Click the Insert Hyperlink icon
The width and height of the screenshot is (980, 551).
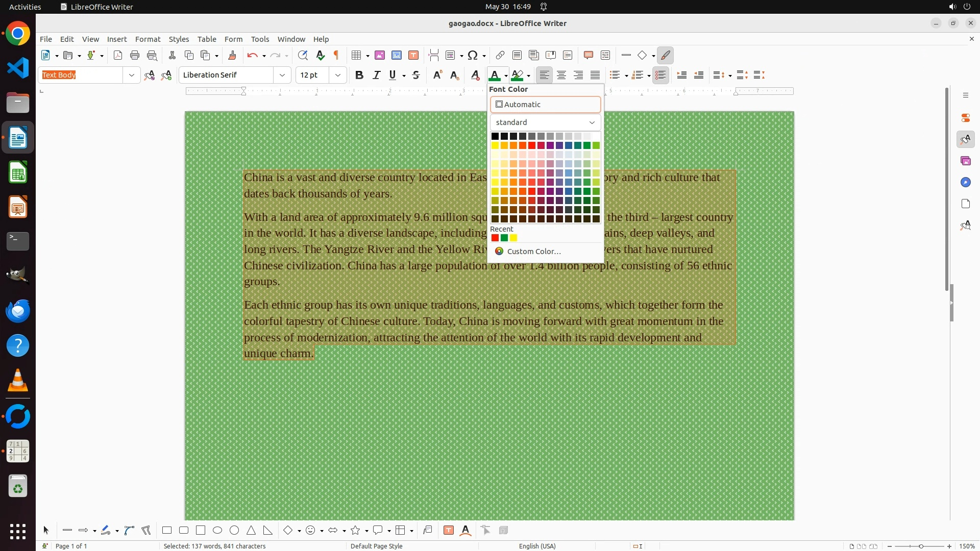tap(500, 56)
